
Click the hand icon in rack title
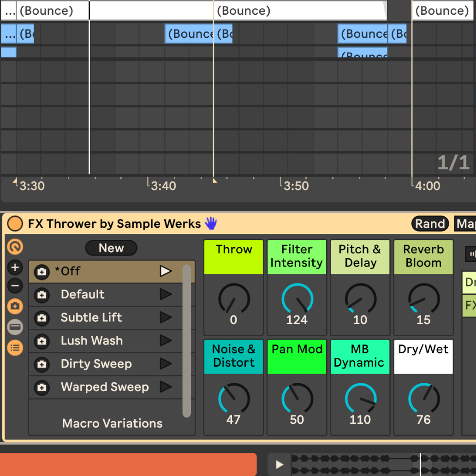(211, 224)
